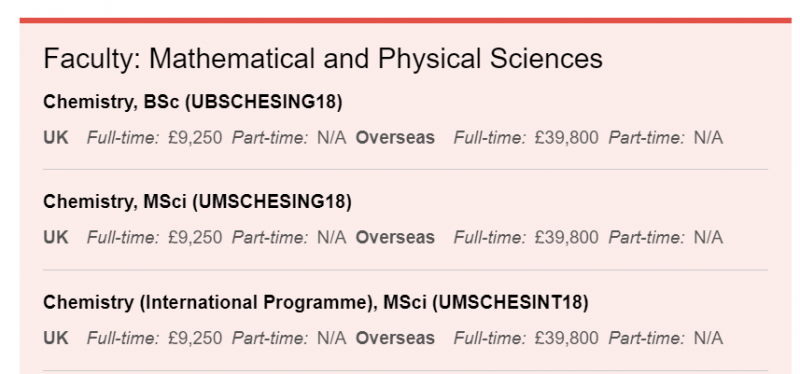The width and height of the screenshot is (800, 374).
Task: Select the UK label under Chemistry BSc
Action: click(x=56, y=138)
